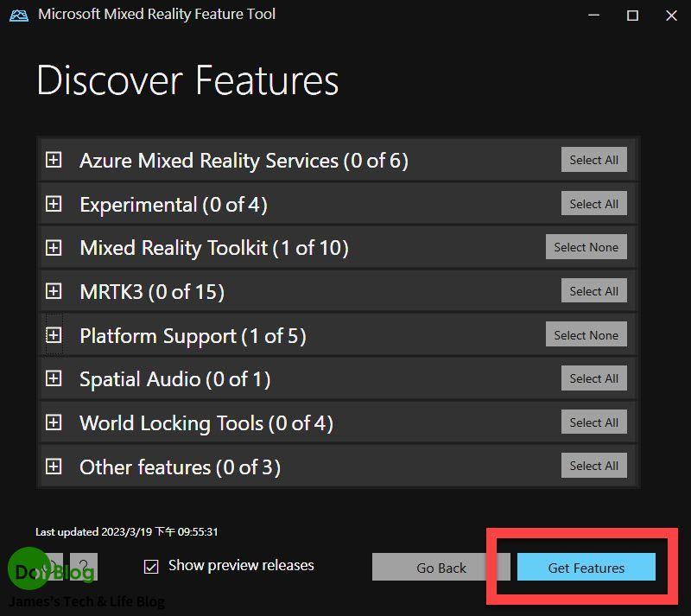The width and height of the screenshot is (691, 616).
Task: Expand the Other features category
Action: [54, 466]
